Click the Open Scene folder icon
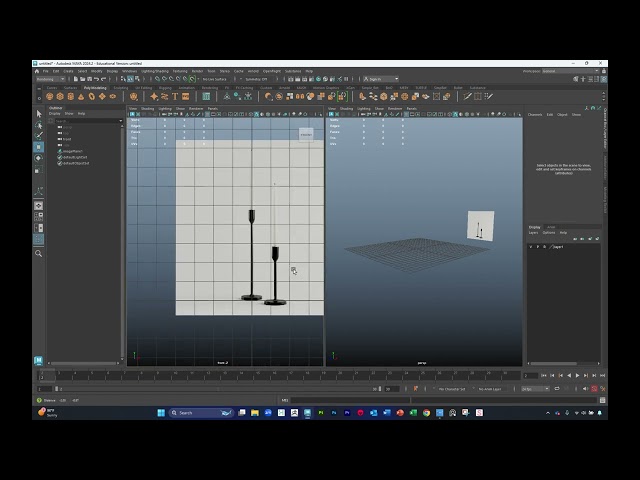 coord(82,79)
